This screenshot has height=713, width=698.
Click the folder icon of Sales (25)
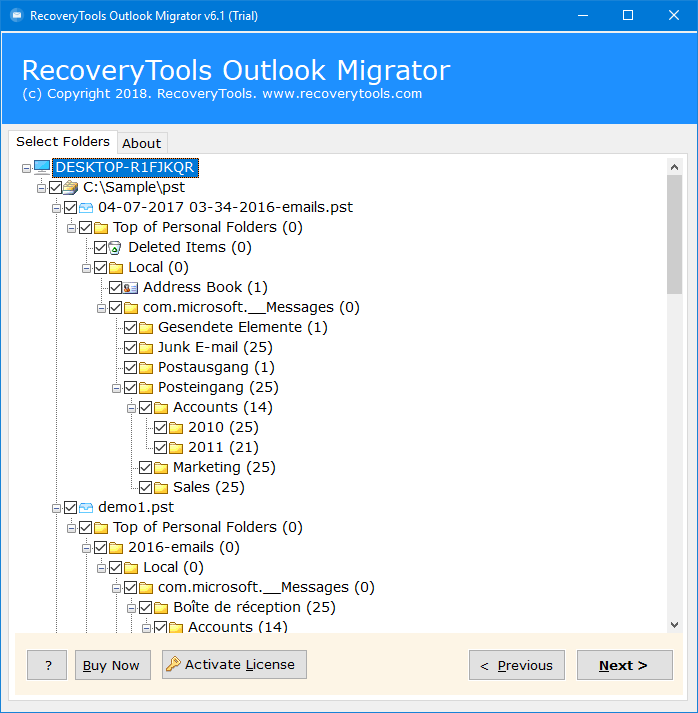161,487
